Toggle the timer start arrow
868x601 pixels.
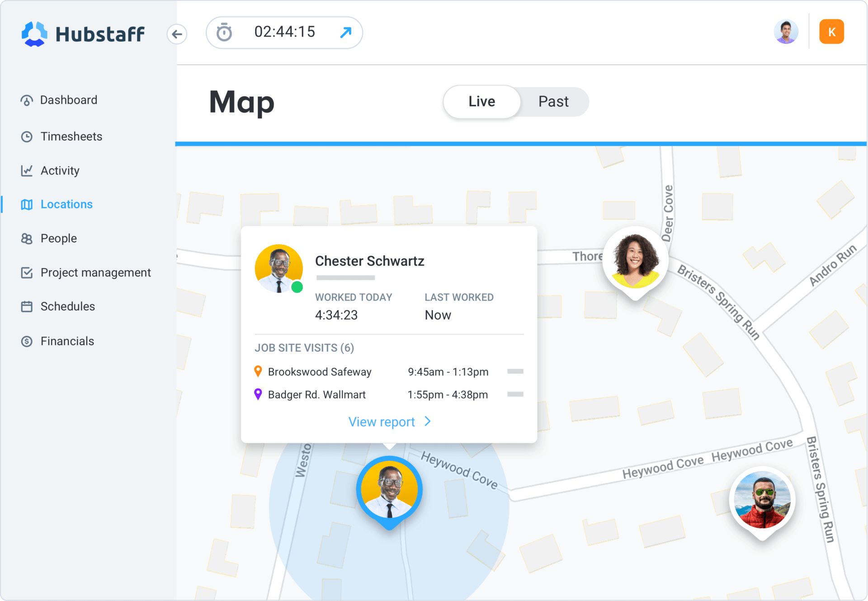tap(346, 32)
